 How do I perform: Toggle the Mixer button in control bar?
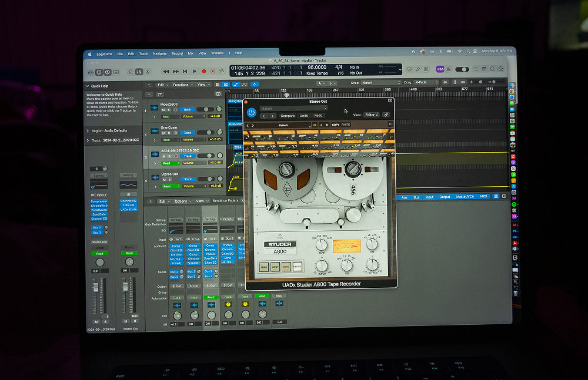pyautogui.click(x=139, y=72)
